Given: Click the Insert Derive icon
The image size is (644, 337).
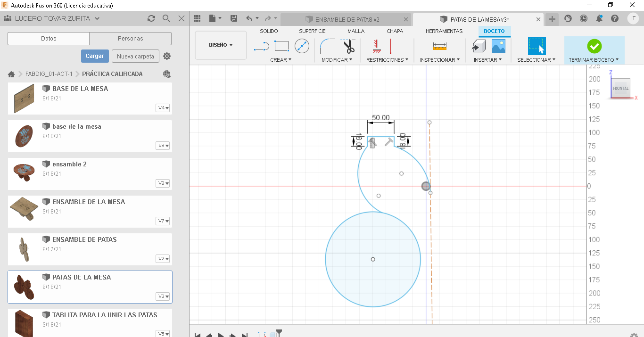Looking at the screenshot, I should pyautogui.click(x=479, y=46).
